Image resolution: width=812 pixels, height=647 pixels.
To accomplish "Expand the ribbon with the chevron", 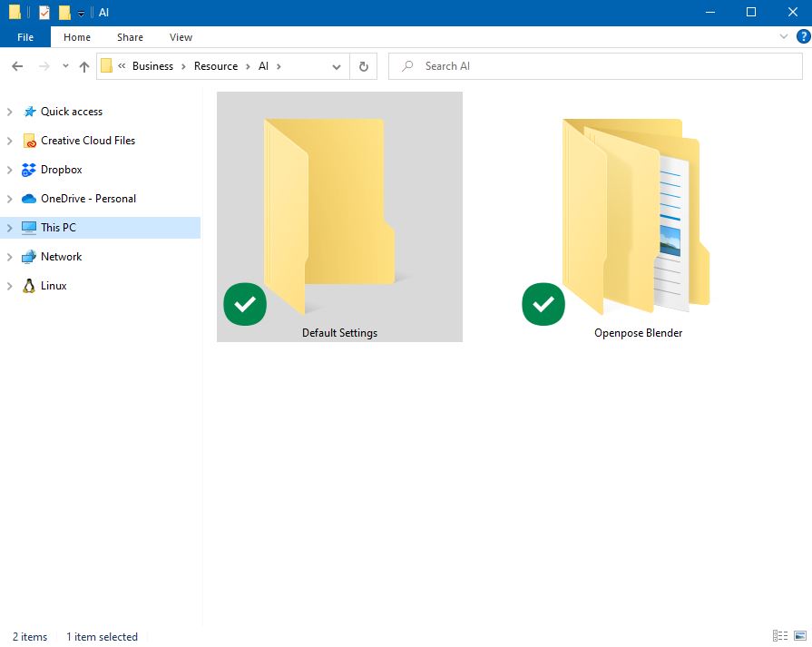I will pos(784,36).
